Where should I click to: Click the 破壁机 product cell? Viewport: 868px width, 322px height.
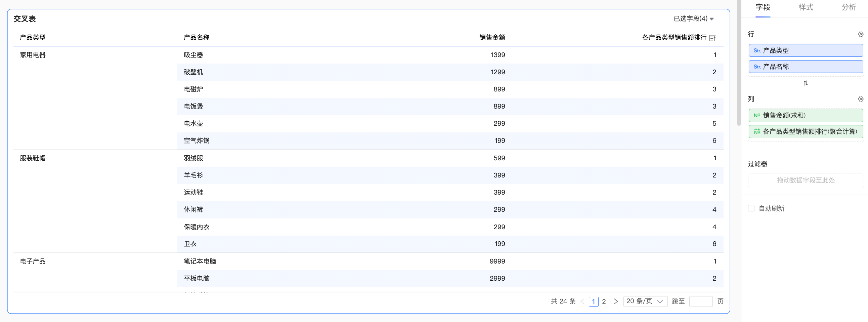[193, 72]
